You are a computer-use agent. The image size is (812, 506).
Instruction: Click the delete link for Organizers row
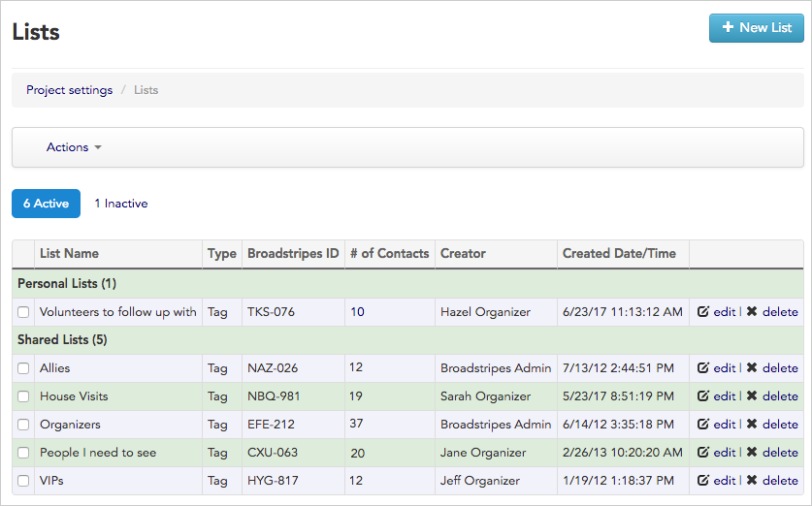(780, 425)
